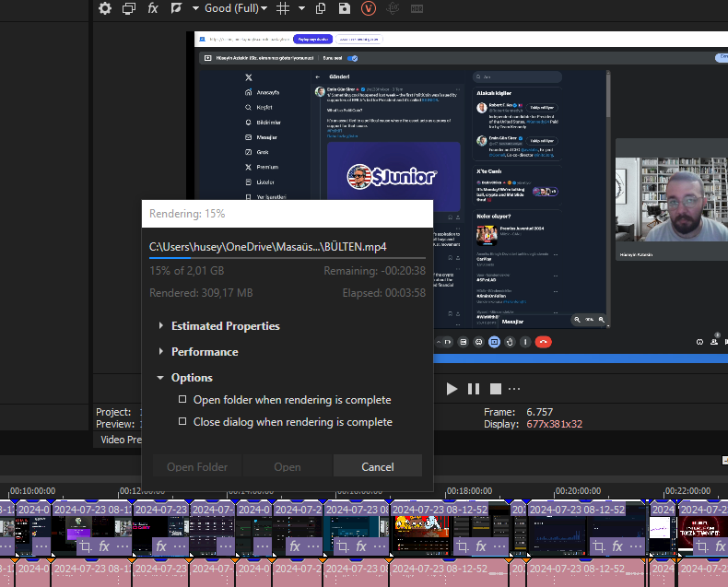Image resolution: width=728 pixels, height=587 pixels.
Task: Click the greyed 360 mode icon
Action: 393,8
